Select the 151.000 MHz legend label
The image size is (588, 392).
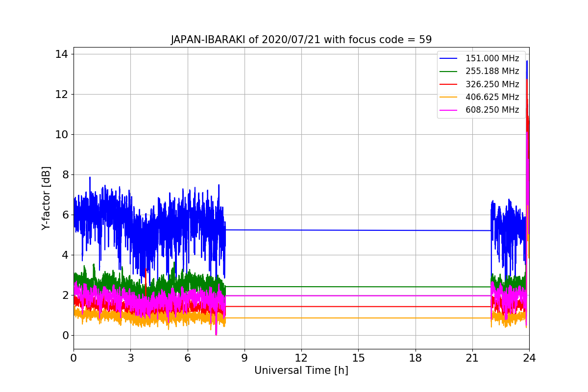click(x=492, y=58)
